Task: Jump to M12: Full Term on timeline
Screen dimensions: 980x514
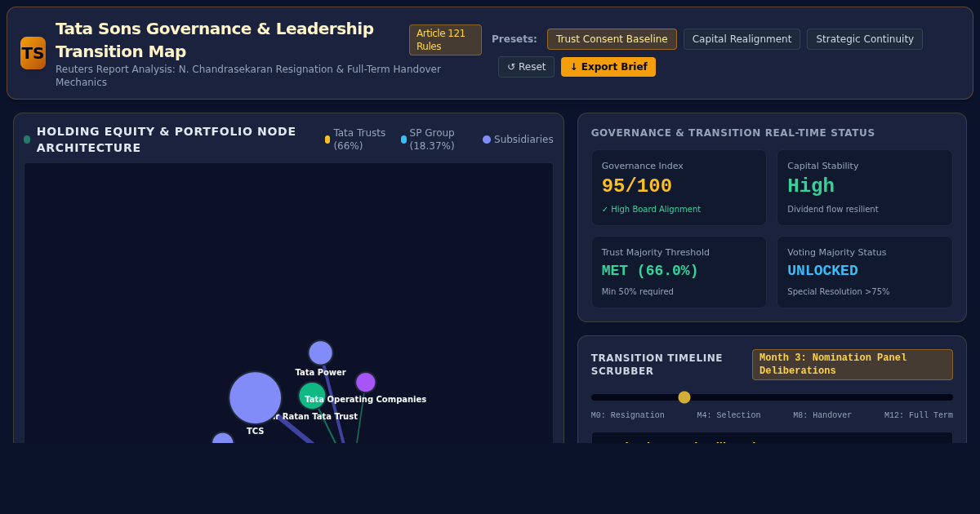Action: click(919, 415)
